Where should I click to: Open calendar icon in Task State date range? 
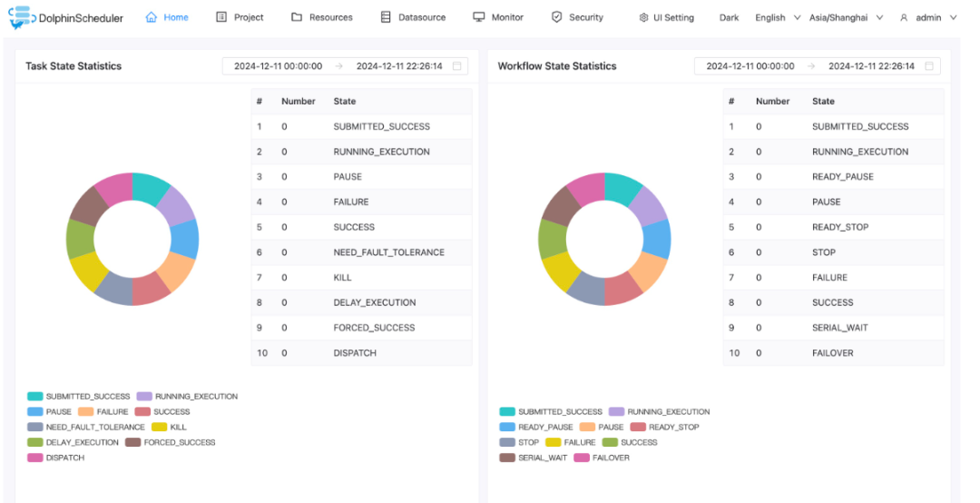pos(457,66)
